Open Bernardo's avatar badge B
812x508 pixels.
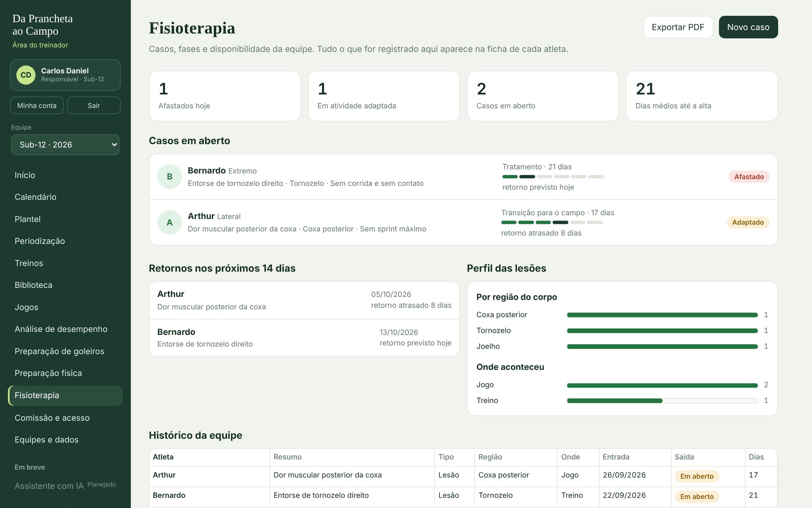[x=170, y=176]
